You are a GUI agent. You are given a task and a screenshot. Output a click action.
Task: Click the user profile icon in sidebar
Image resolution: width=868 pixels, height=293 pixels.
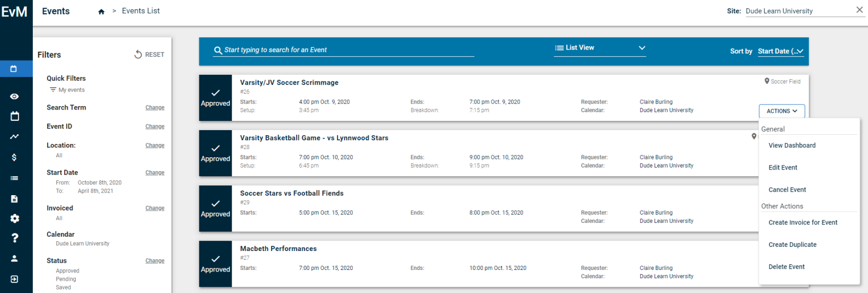(x=14, y=259)
